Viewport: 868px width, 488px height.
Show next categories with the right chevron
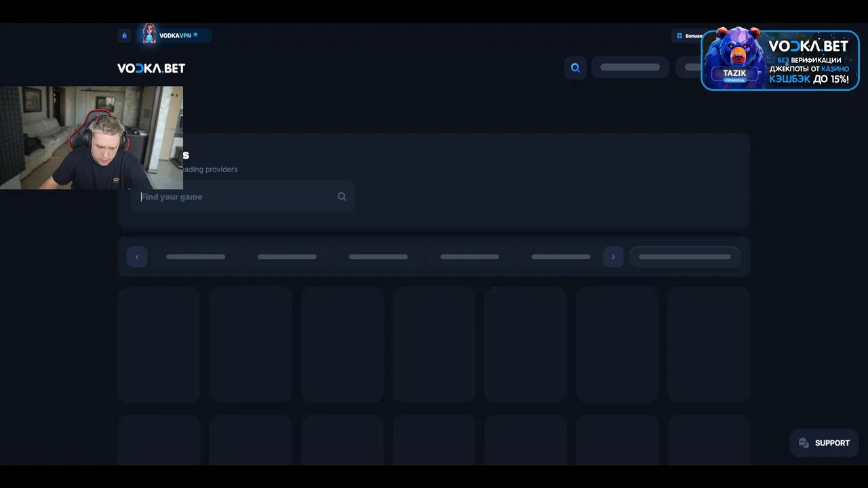(x=613, y=257)
